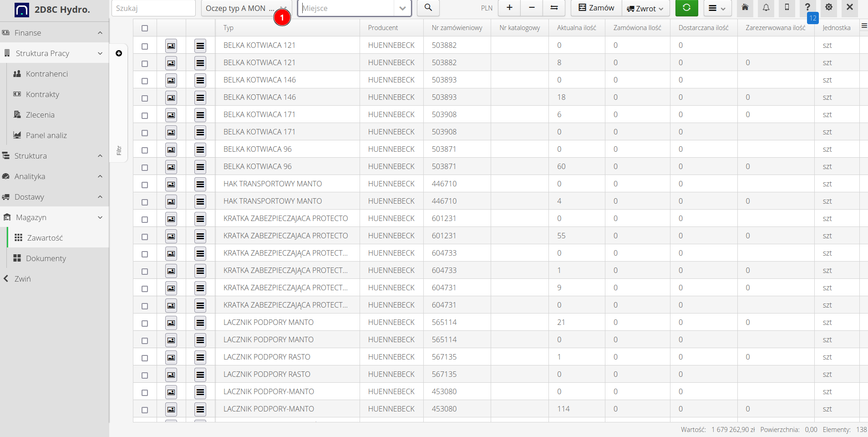Select checkbox for first LACZNIK PODPORY RASTO row

[145, 358]
